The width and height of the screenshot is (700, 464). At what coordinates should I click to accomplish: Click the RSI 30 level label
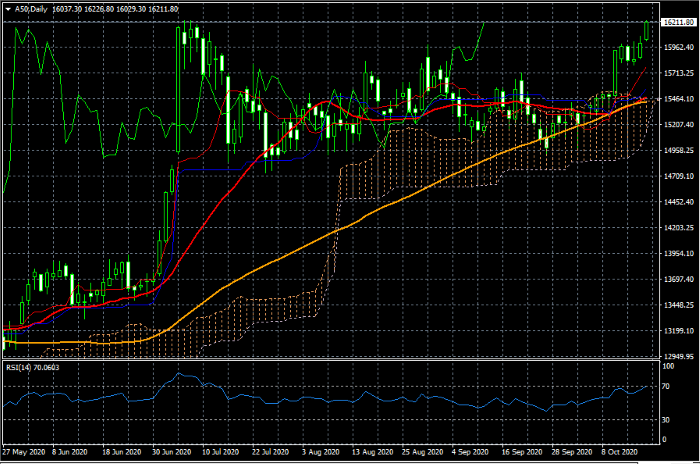click(666, 420)
